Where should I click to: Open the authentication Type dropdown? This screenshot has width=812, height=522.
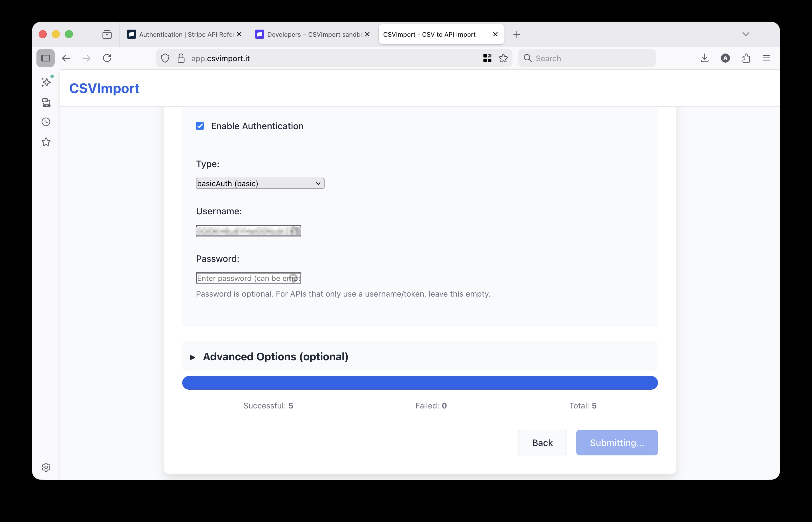click(260, 183)
